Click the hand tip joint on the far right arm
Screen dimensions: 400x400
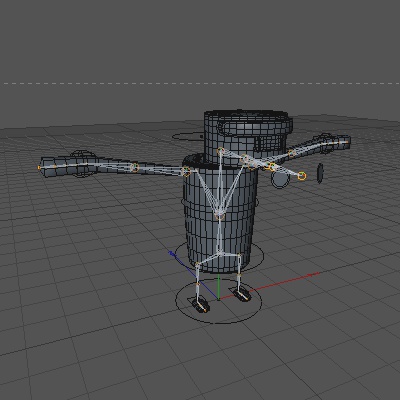pos(347,142)
